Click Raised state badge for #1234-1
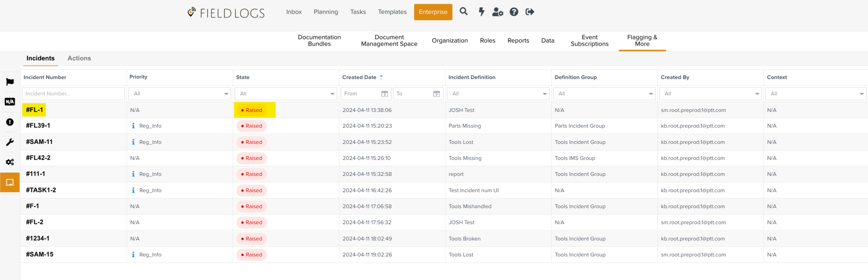868x280 pixels. [x=252, y=239]
